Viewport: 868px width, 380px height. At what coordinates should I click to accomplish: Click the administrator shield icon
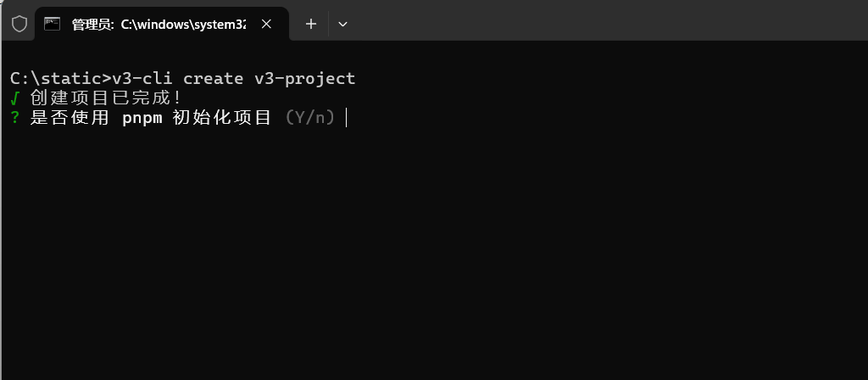(19, 24)
